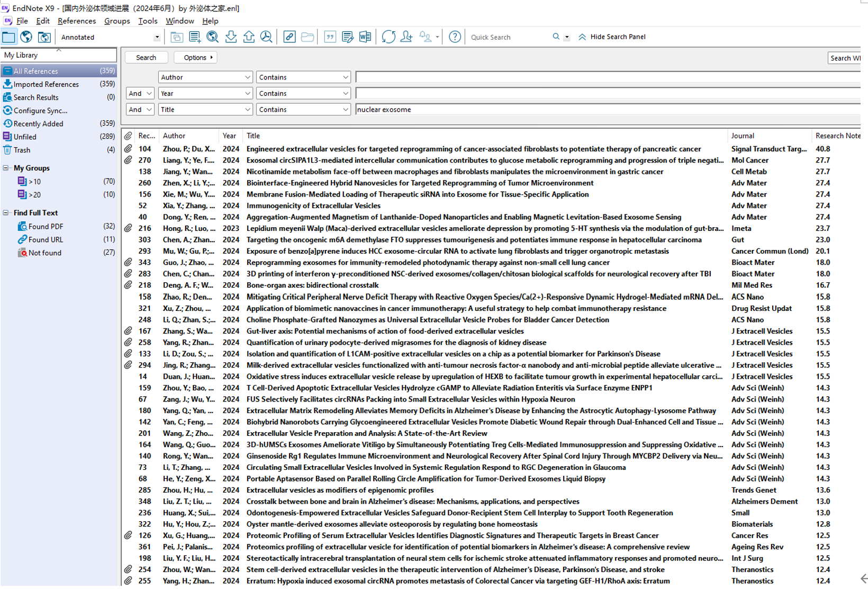
Task: Click paperclip icon for record 270
Action: [128, 160]
